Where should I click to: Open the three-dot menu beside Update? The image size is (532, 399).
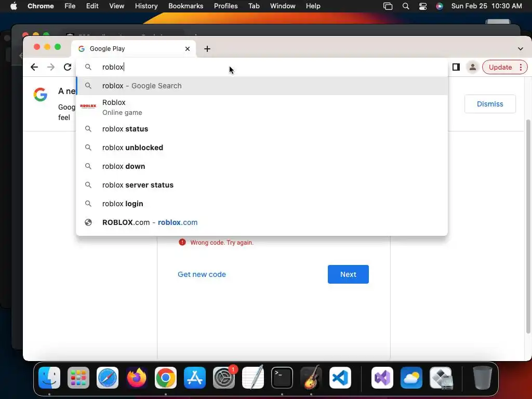(x=521, y=67)
